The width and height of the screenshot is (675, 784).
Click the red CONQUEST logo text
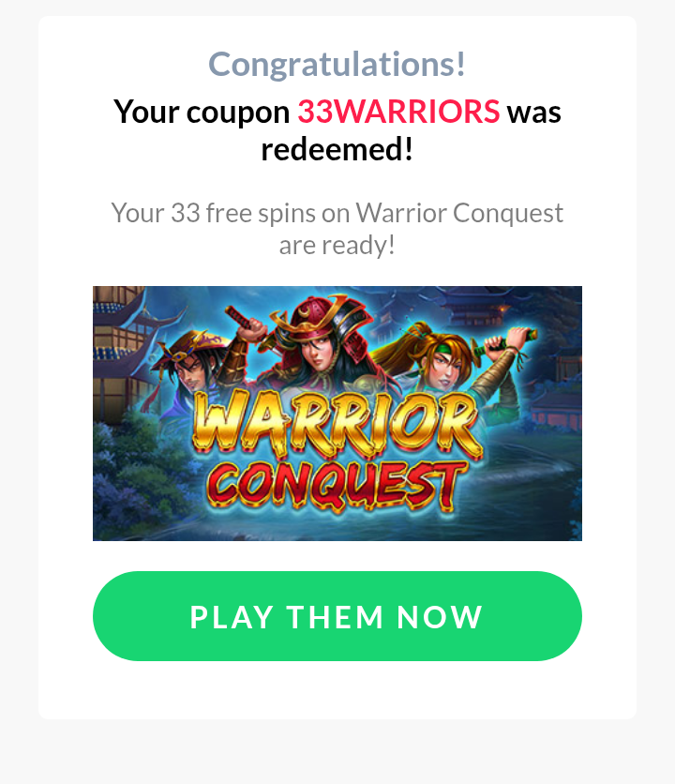[336, 486]
